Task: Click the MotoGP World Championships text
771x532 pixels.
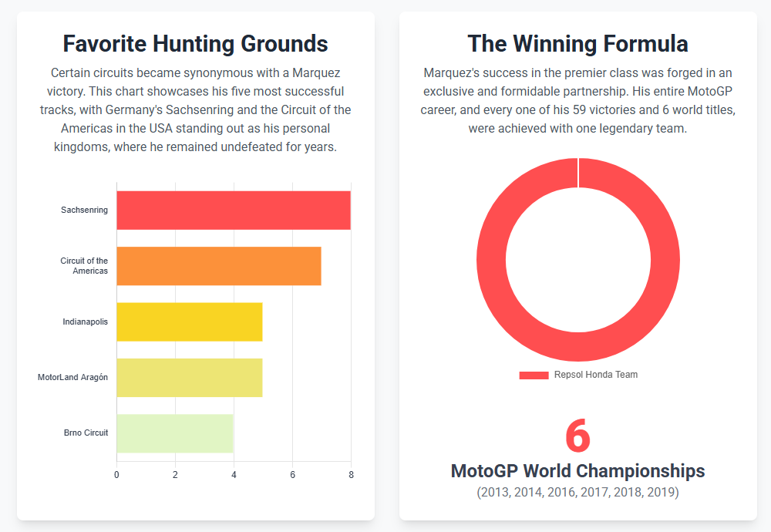Action: [x=577, y=471]
